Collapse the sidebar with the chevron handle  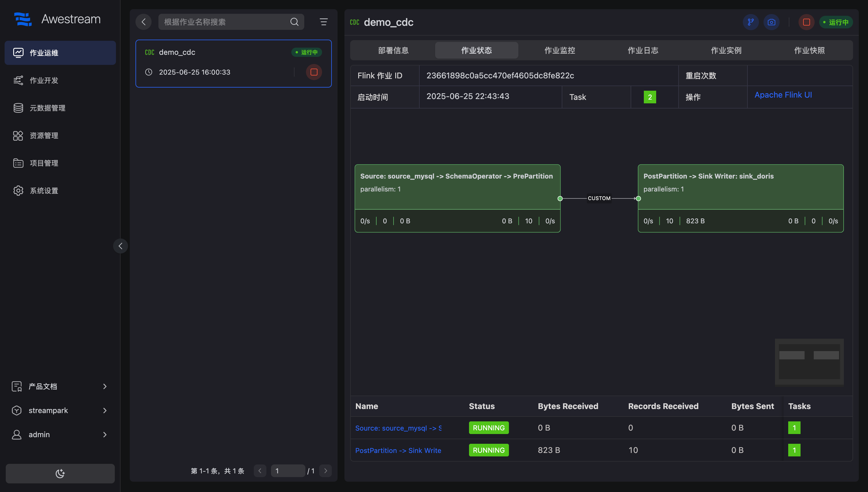coord(120,246)
